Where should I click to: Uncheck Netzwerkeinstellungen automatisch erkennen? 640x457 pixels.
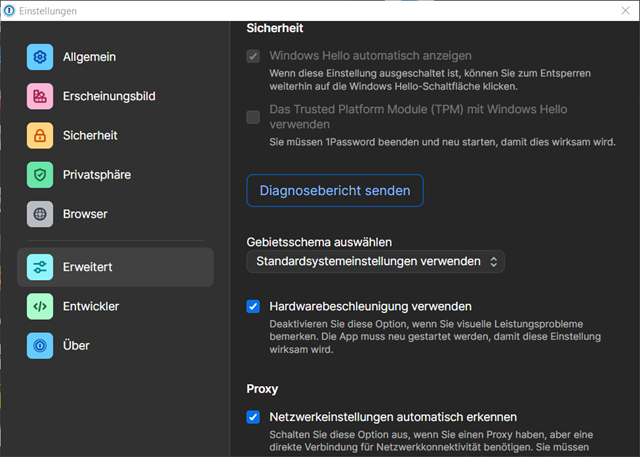[253, 416]
